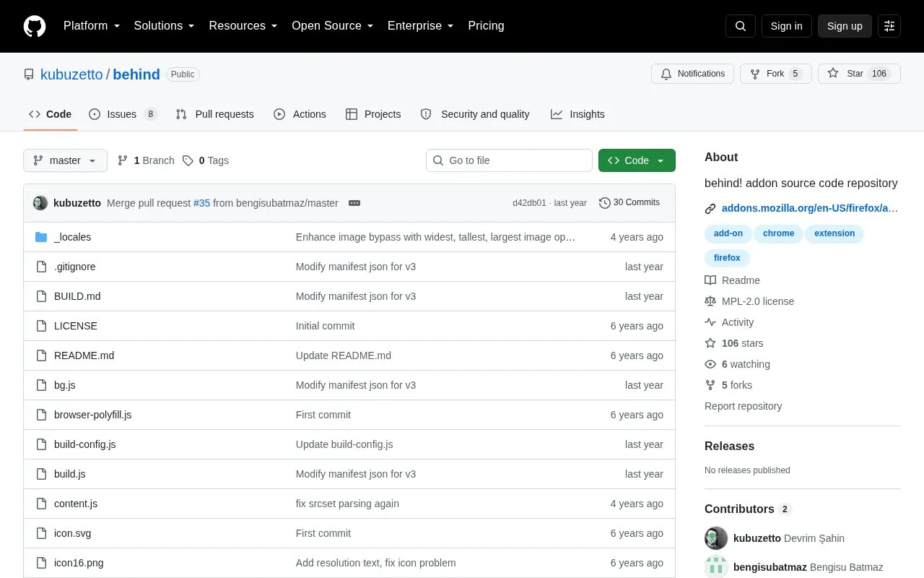The image size is (924, 578).
Task: Open 30 Commits history
Action: click(629, 202)
